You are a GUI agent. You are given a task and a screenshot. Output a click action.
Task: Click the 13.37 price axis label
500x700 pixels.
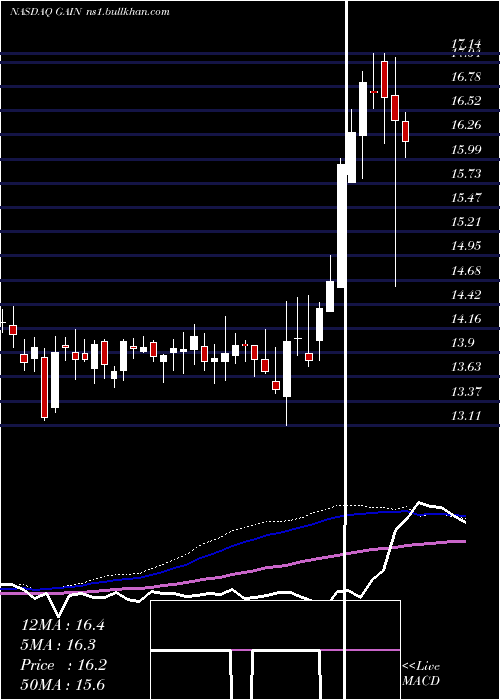click(x=466, y=392)
